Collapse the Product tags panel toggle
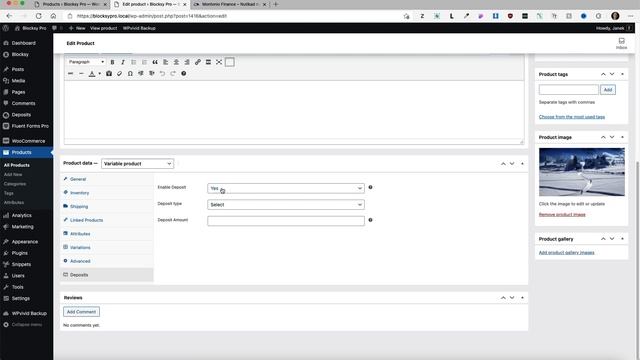Viewport: 640px width, 360px height. point(622,74)
